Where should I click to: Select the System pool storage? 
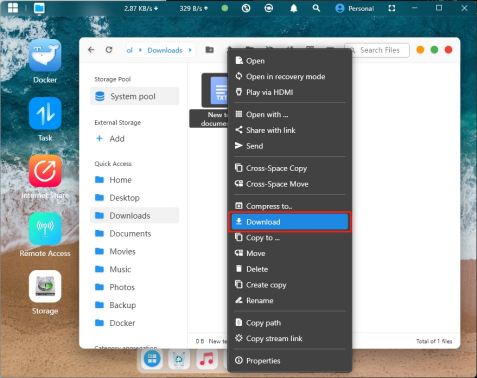(x=134, y=96)
